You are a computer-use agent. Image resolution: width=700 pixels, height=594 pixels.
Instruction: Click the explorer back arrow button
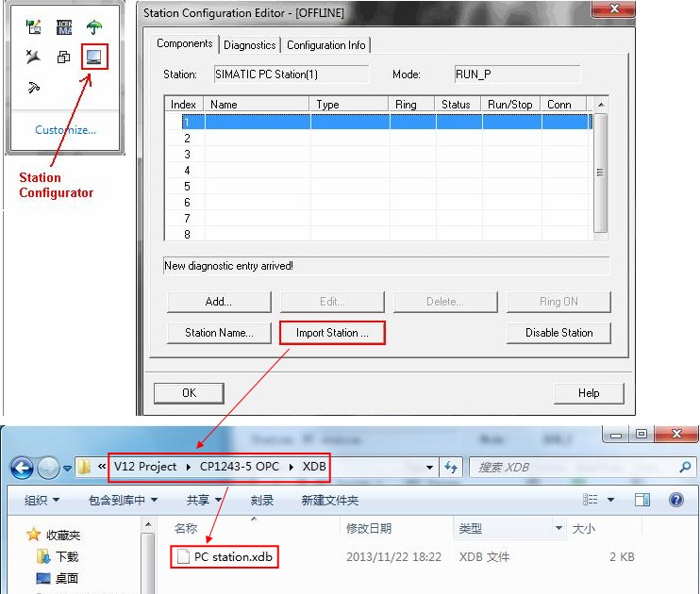click(x=22, y=468)
